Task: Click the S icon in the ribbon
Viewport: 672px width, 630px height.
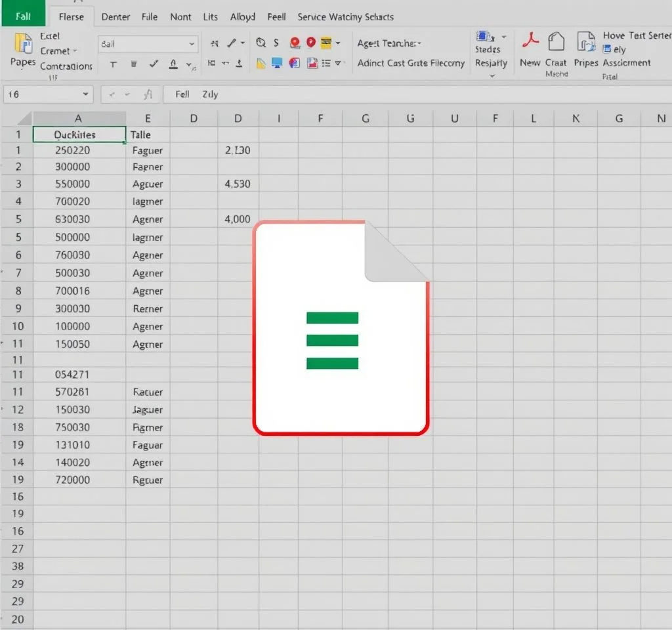Action: pos(276,43)
